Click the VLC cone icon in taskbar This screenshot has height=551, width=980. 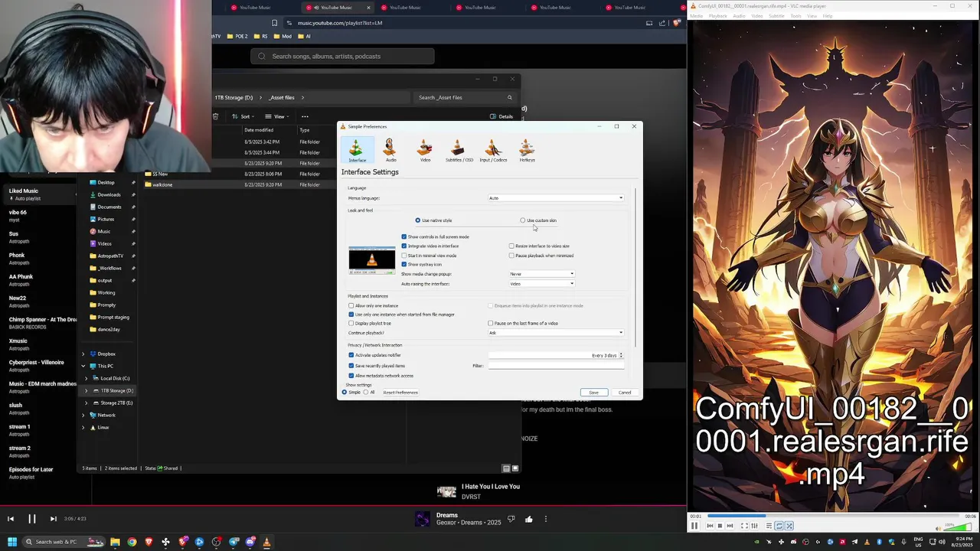[266, 542]
